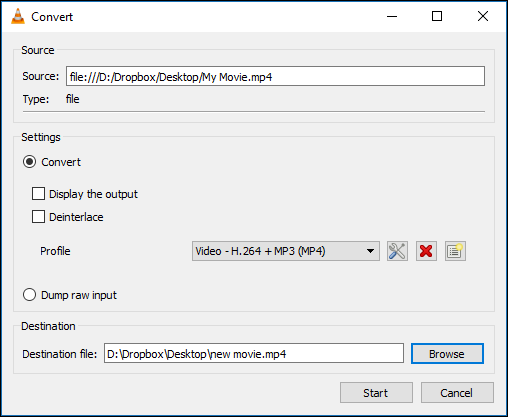Click the VLC cone icon in title bar

(x=18, y=16)
